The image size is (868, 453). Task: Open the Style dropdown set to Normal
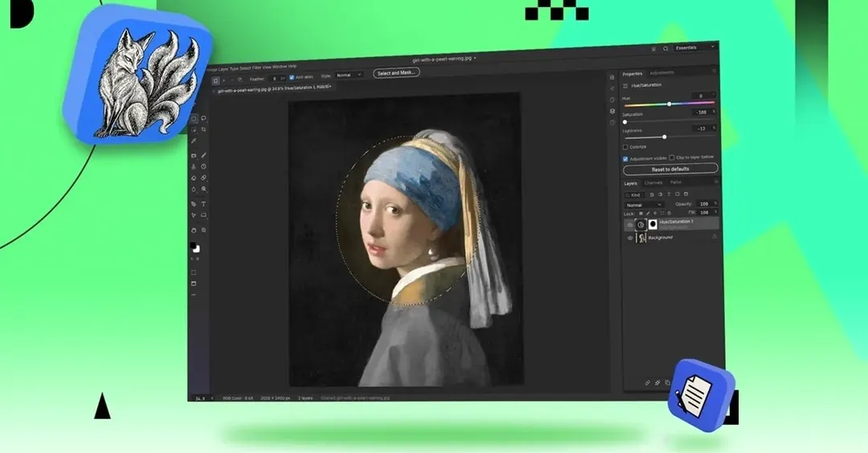pos(350,75)
